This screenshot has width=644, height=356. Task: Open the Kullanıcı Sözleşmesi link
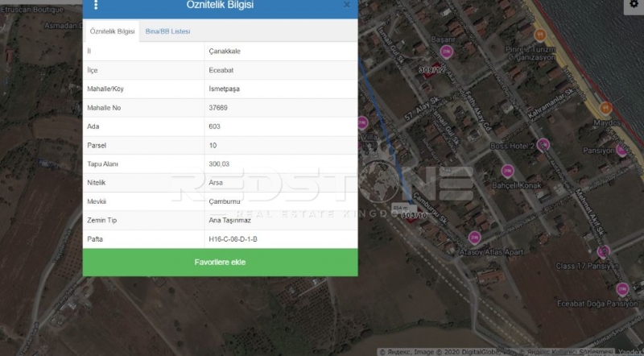click(x=582, y=352)
